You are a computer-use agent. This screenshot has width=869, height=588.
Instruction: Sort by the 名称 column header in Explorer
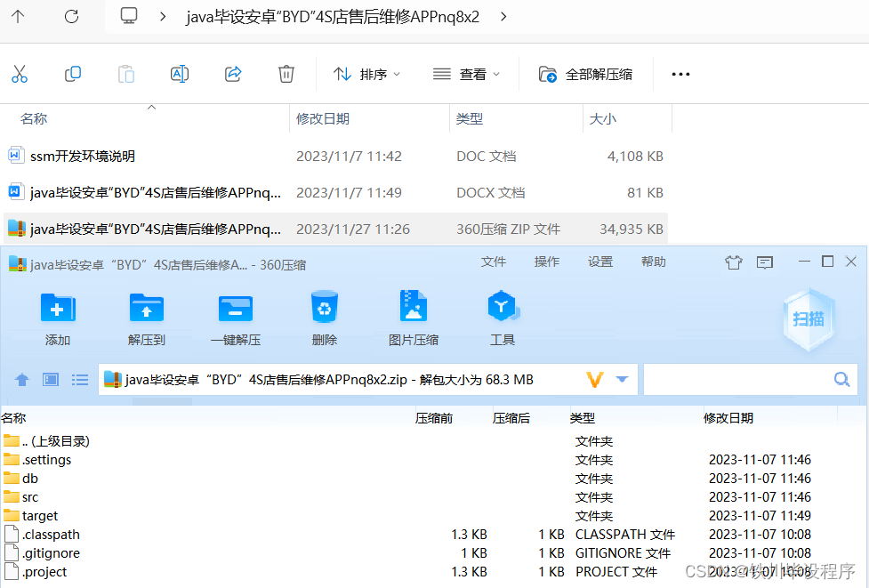34,118
